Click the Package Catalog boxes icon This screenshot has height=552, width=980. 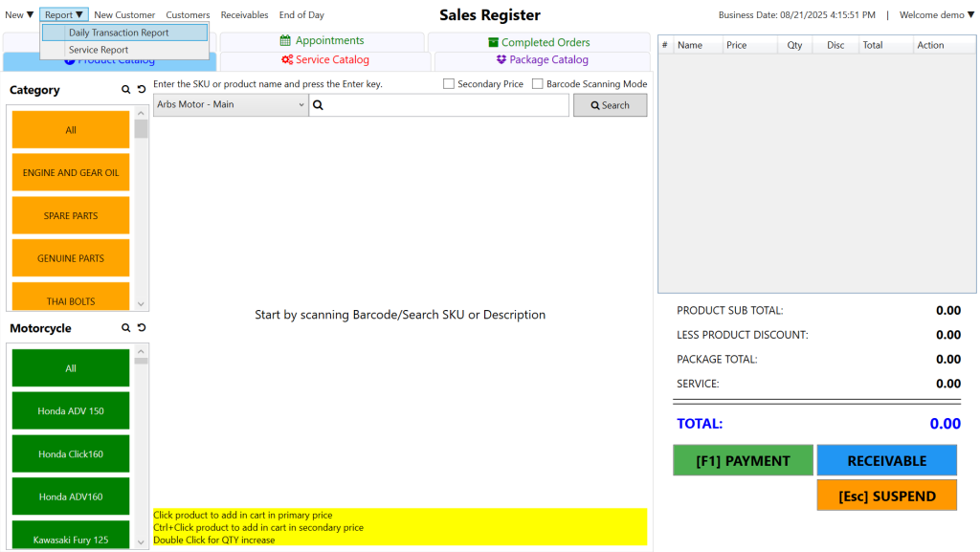pos(501,60)
